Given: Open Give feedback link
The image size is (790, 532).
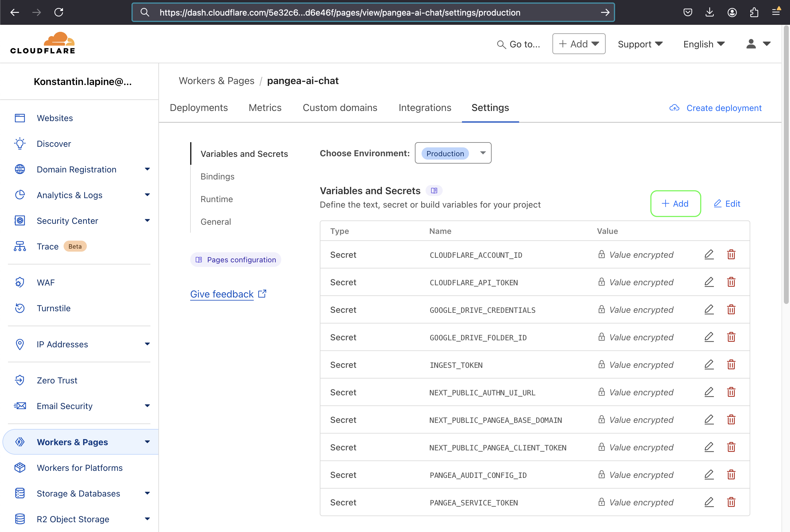Looking at the screenshot, I should pyautogui.click(x=228, y=294).
